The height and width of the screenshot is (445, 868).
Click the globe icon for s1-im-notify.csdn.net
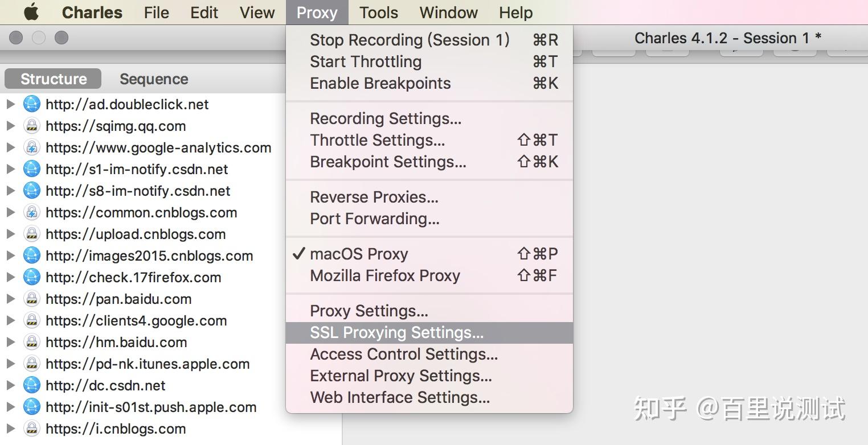tap(32, 169)
